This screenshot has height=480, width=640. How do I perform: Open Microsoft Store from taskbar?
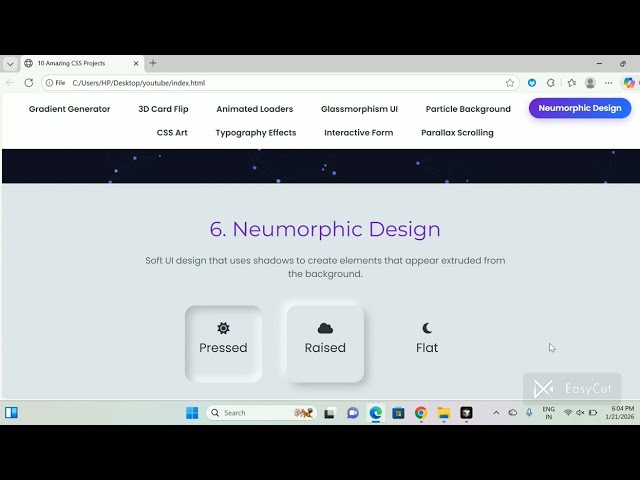[398, 413]
